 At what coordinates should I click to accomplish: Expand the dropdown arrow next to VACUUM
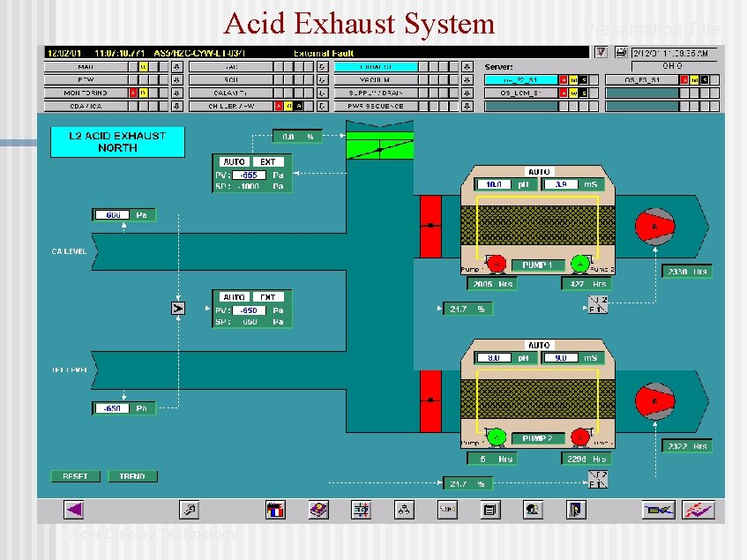467,80
